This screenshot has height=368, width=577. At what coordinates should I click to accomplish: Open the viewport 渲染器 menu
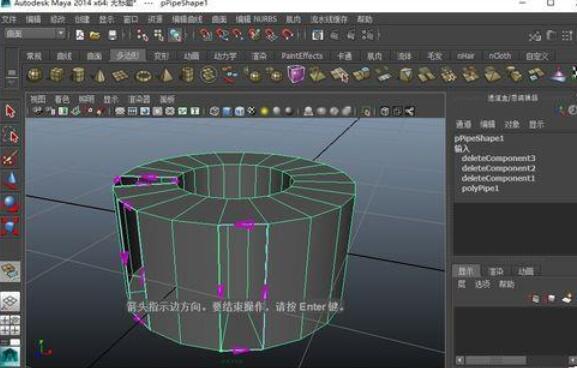[139, 99]
